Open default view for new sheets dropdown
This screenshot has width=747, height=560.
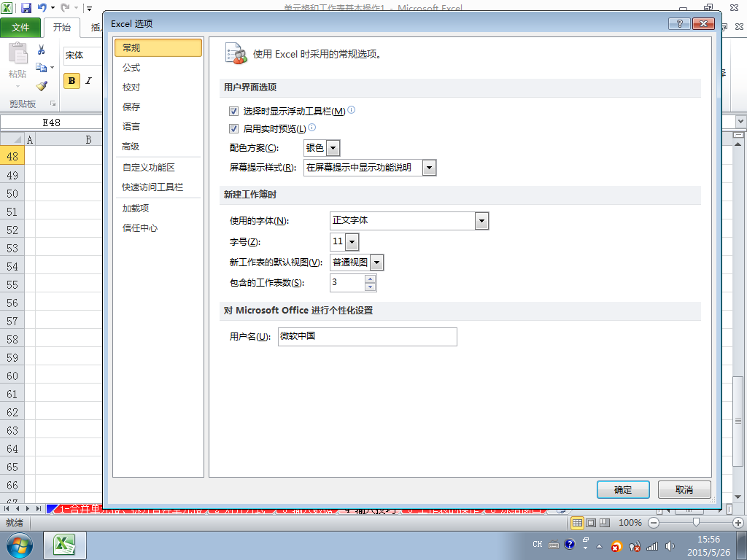(x=376, y=262)
